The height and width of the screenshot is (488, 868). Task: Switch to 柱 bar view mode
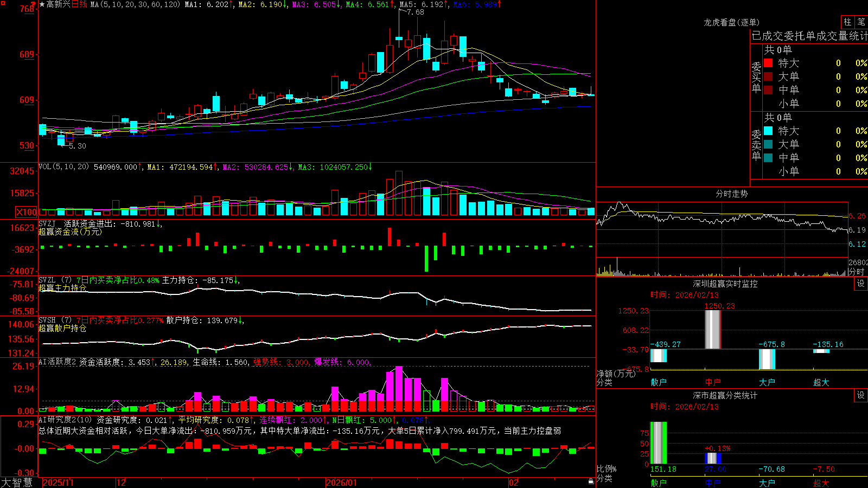point(847,22)
